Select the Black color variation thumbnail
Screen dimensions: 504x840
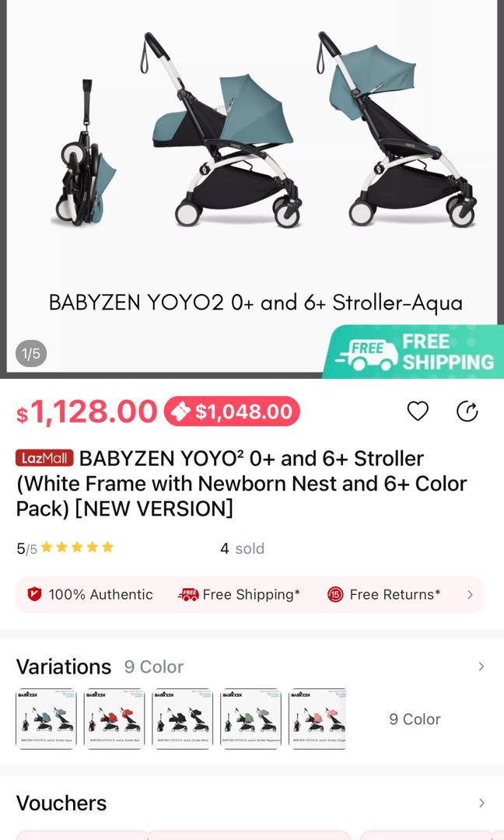coord(183,719)
